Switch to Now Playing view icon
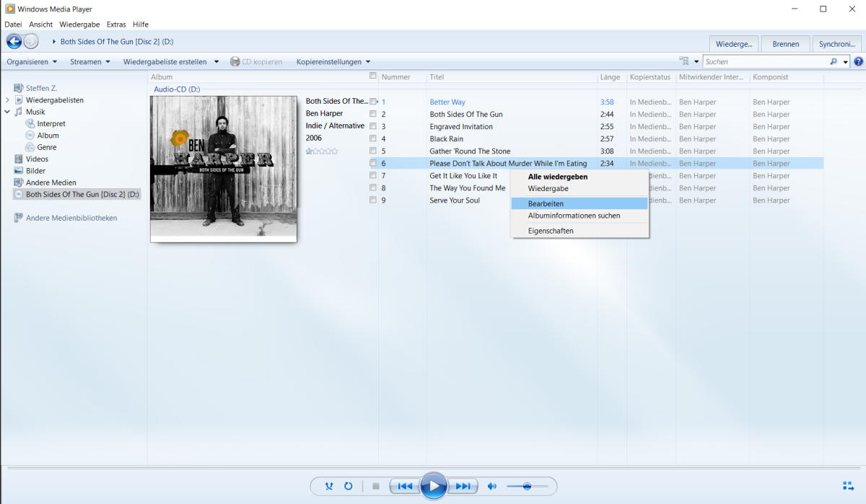The image size is (866, 504). pyautogui.click(x=849, y=486)
